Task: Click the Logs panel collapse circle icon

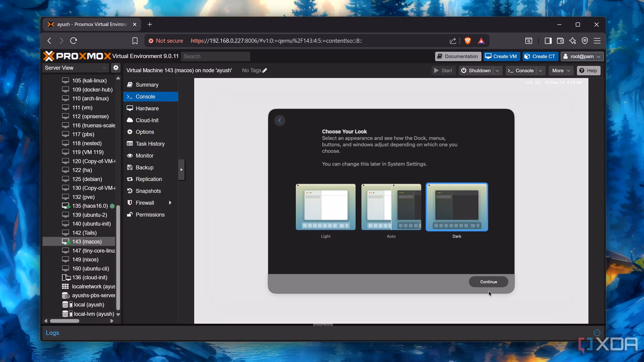Action: pyautogui.click(x=597, y=333)
